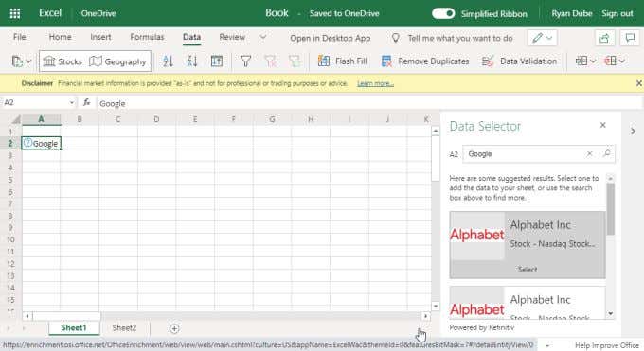Image resolution: width=644 pixels, height=351 pixels.
Task: Click the insert function fx icon
Action: (x=87, y=102)
